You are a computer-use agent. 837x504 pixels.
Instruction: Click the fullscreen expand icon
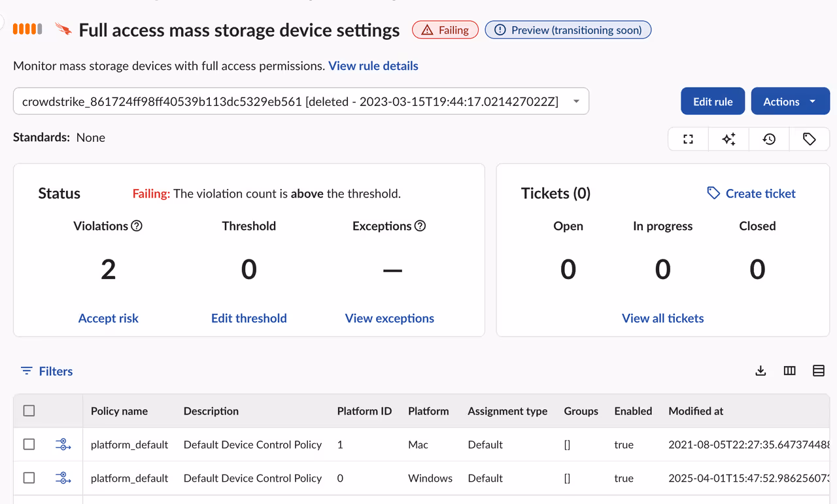[688, 139]
